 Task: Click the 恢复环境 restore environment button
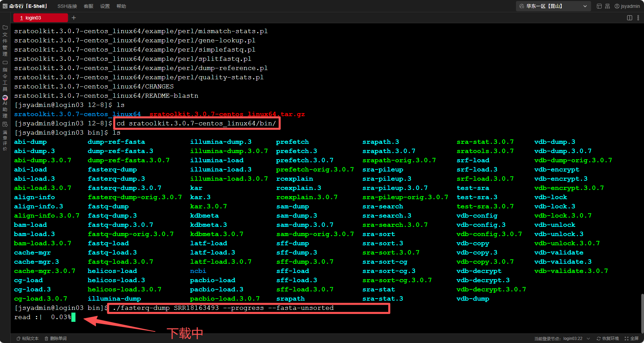[607, 339]
